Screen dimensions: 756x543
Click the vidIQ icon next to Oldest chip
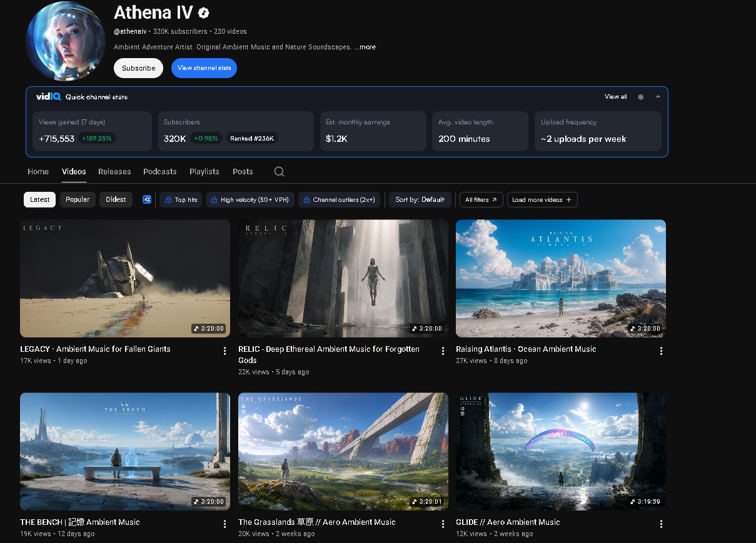[147, 199]
